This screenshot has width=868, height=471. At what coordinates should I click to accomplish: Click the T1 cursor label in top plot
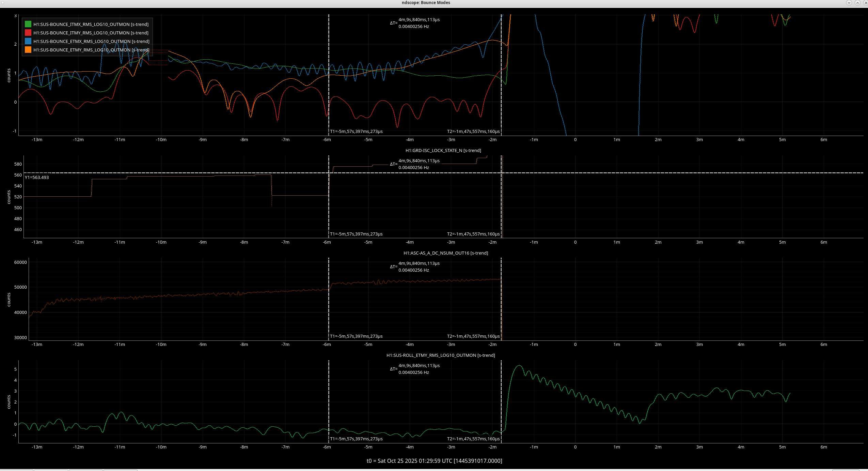coord(356,131)
